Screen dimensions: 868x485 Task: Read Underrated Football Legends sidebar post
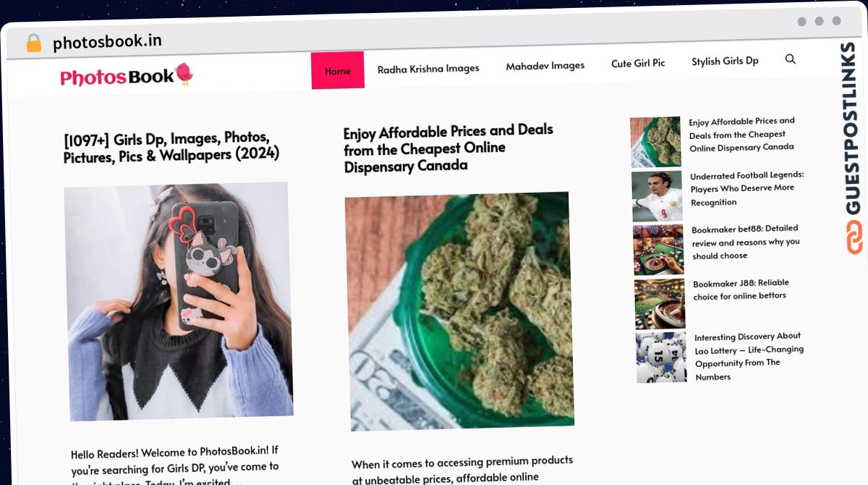pos(746,188)
